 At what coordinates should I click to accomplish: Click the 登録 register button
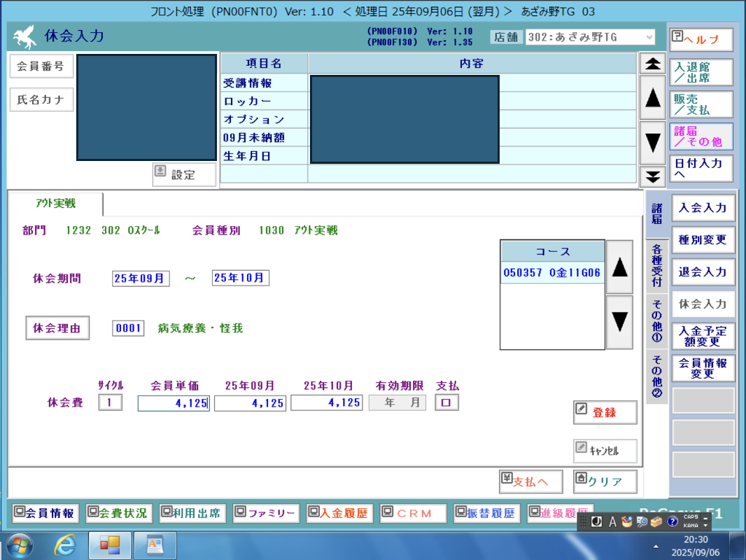coord(605,413)
